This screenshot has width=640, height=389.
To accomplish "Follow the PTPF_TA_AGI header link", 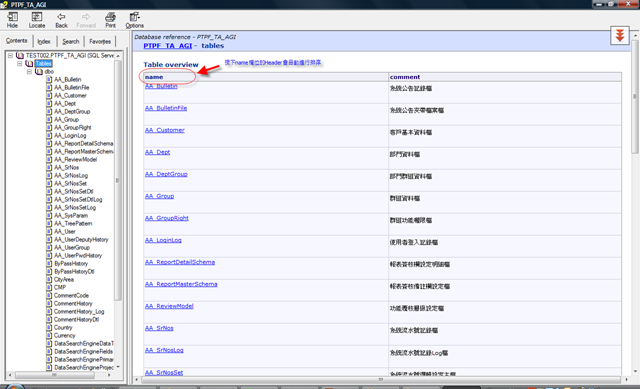I will 167,46.
